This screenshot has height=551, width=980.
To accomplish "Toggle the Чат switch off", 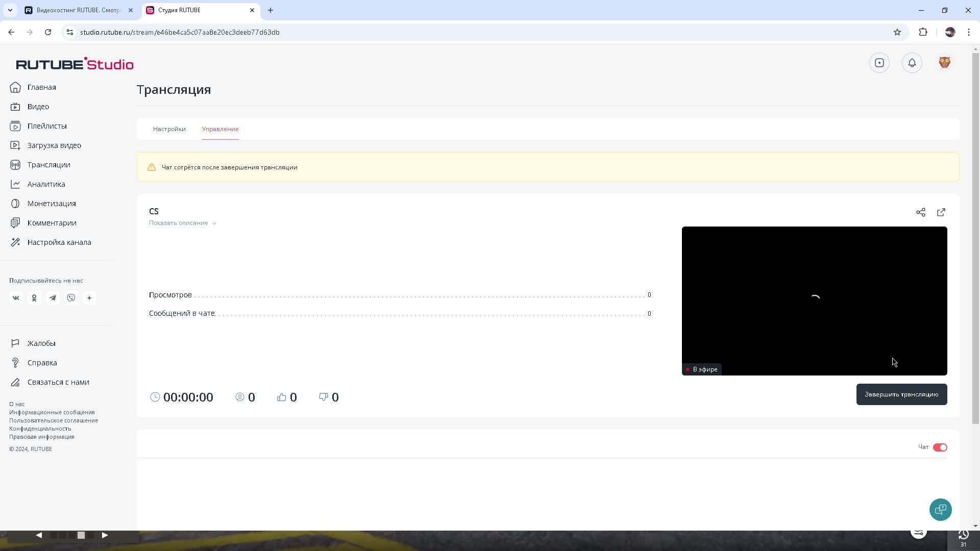I will pos(940,447).
